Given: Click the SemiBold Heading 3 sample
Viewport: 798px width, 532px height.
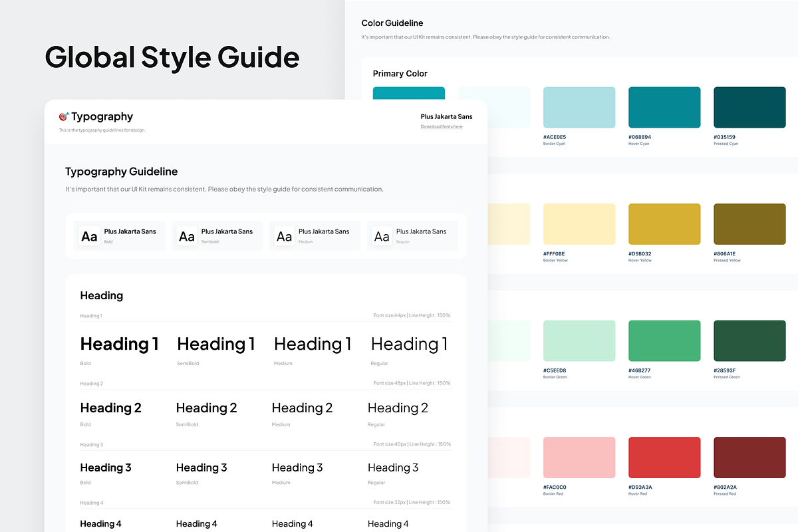Looking at the screenshot, I should click(x=201, y=467).
